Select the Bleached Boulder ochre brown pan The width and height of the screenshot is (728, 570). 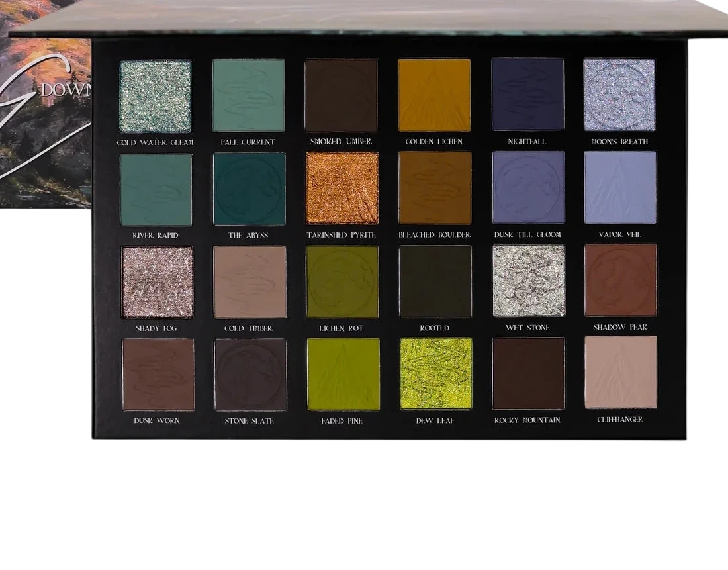(x=435, y=187)
